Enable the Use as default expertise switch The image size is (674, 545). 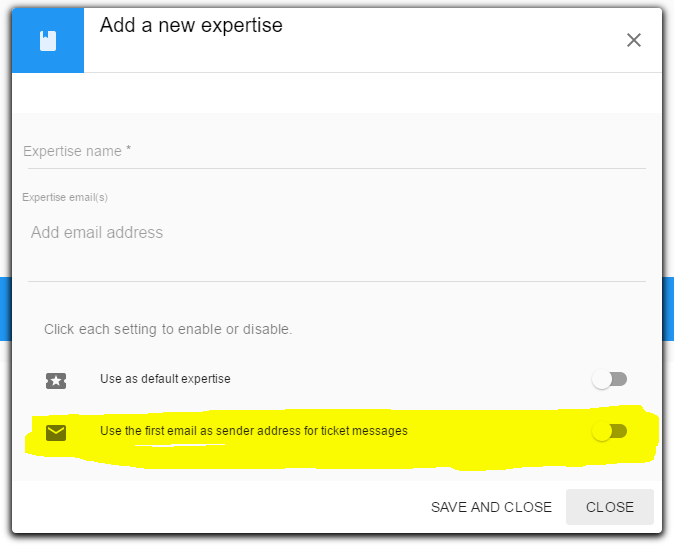(x=609, y=380)
